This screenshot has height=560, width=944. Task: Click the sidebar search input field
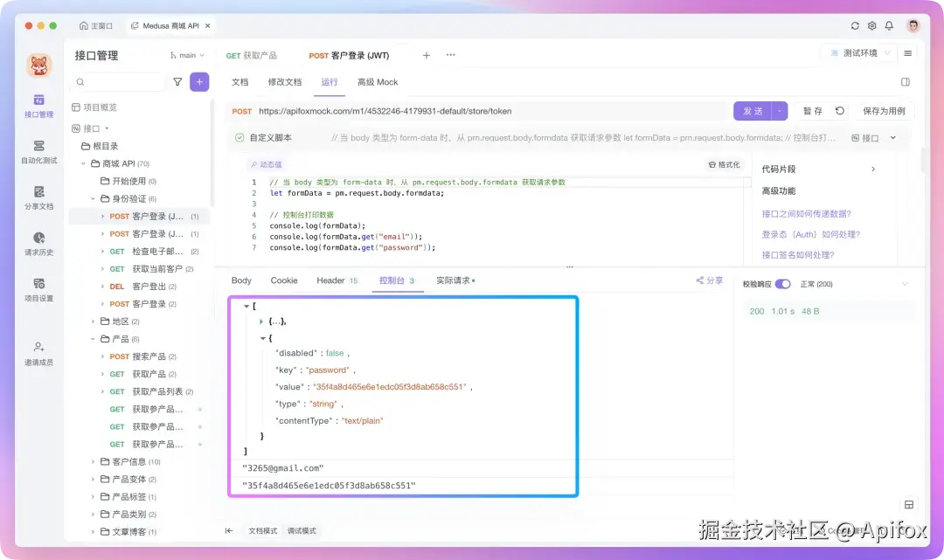119,82
